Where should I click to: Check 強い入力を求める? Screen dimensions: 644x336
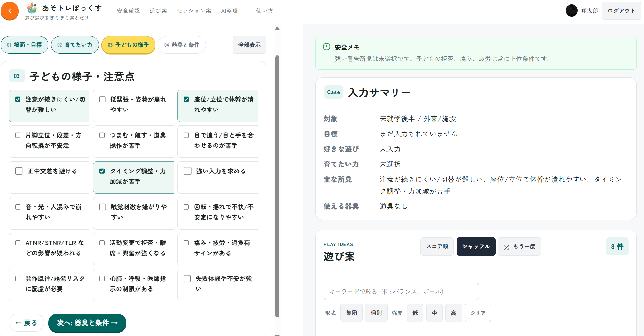coord(188,171)
